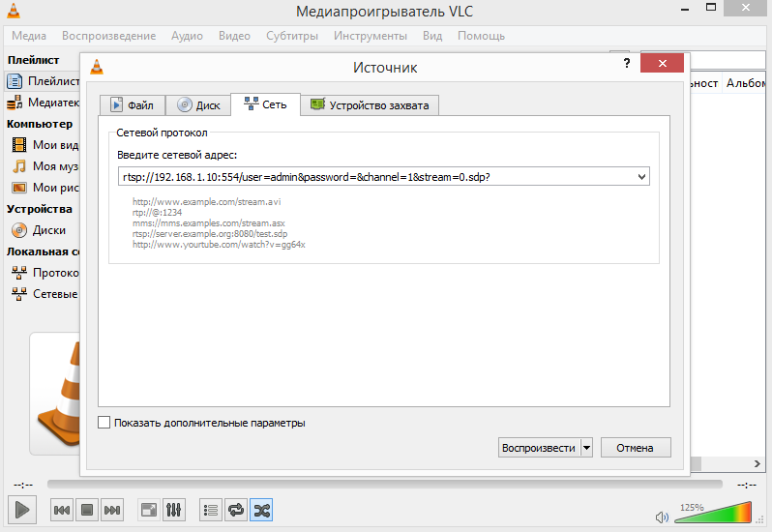
Task: Click the playback seek bar
Action: point(384,485)
